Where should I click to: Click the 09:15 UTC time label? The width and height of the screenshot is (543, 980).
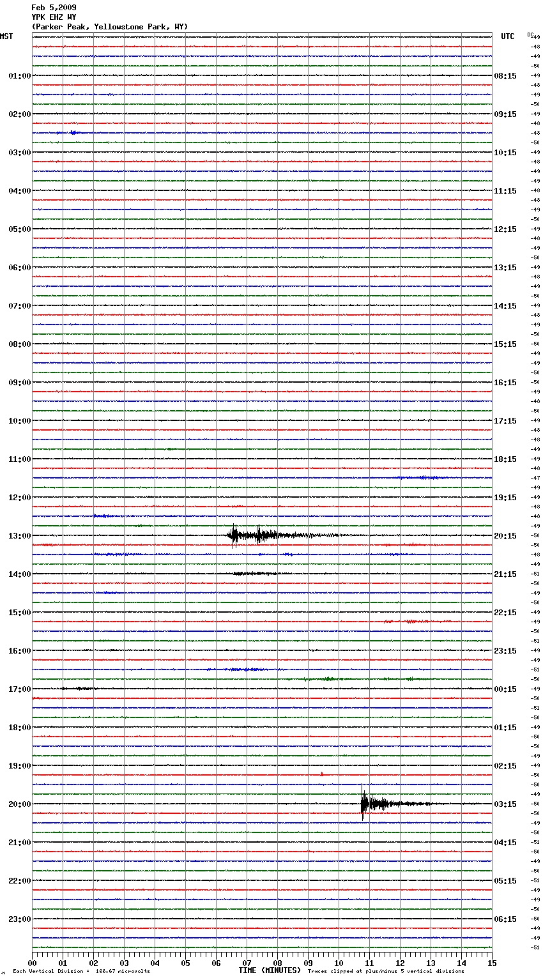point(505,114)
